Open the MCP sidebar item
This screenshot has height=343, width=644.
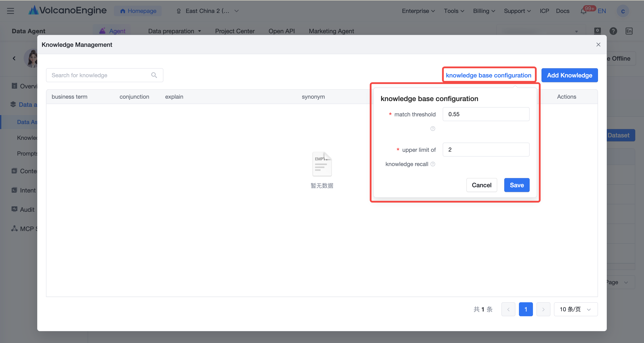(24, 229)
